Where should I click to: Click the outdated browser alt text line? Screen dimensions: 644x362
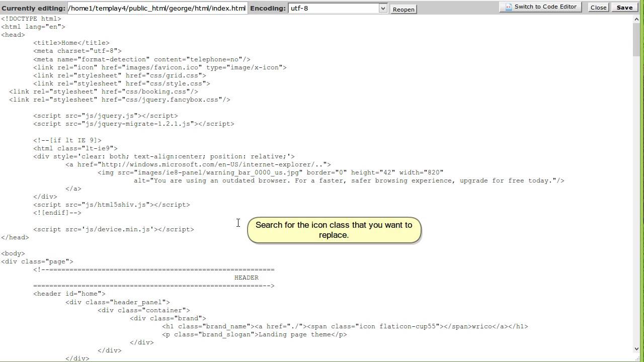pyautogui.click(x=349, y=180)
